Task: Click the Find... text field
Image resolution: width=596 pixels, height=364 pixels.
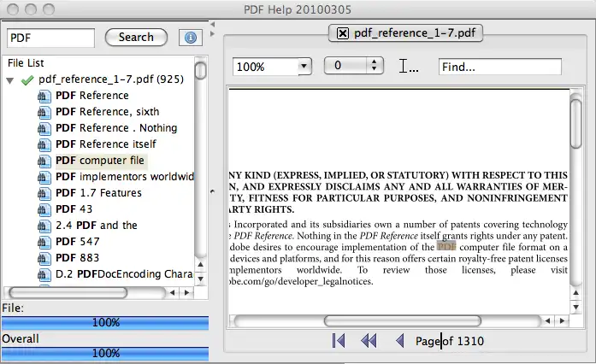Action: click(500, 67)
